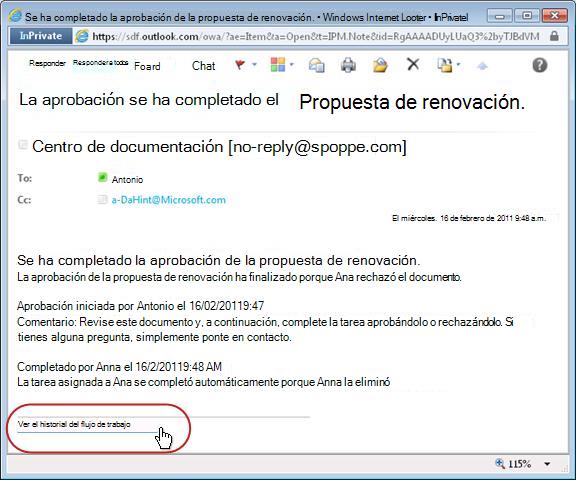Click the move to folder icon
576x480 pixels.
(x=444, y=65)
